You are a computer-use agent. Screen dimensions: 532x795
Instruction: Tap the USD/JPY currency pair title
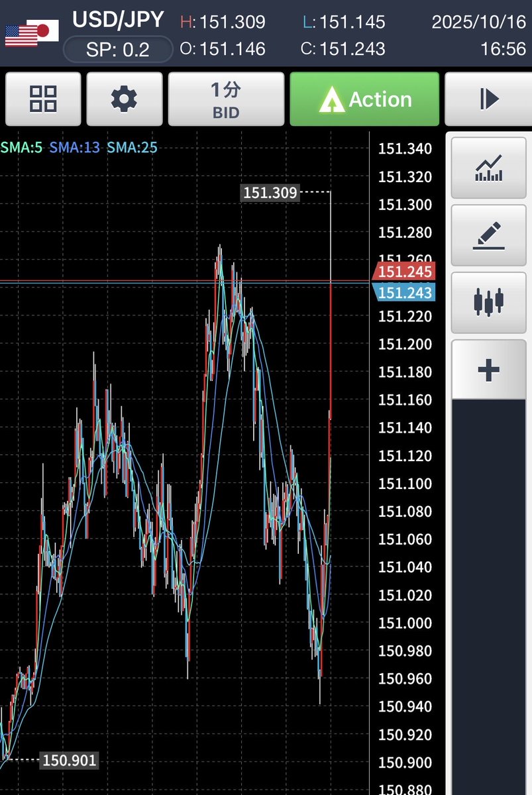[x=118, y=20]
